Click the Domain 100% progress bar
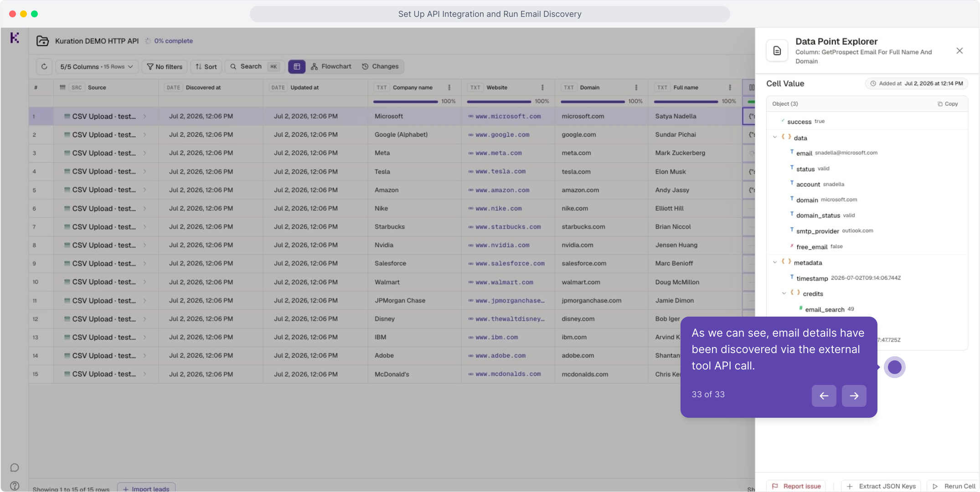 pyautogui.click(x=593, y=102)
